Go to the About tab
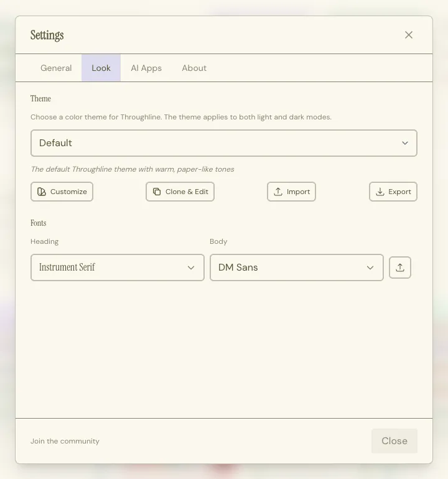The height and width of the screenshot is (479, 448). (194, 68)
